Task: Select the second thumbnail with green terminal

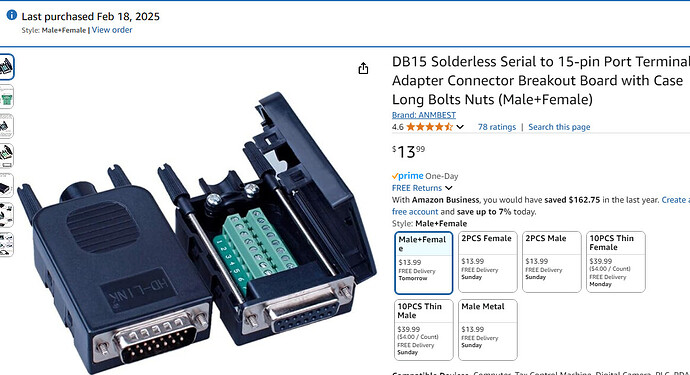Action: 6,96
